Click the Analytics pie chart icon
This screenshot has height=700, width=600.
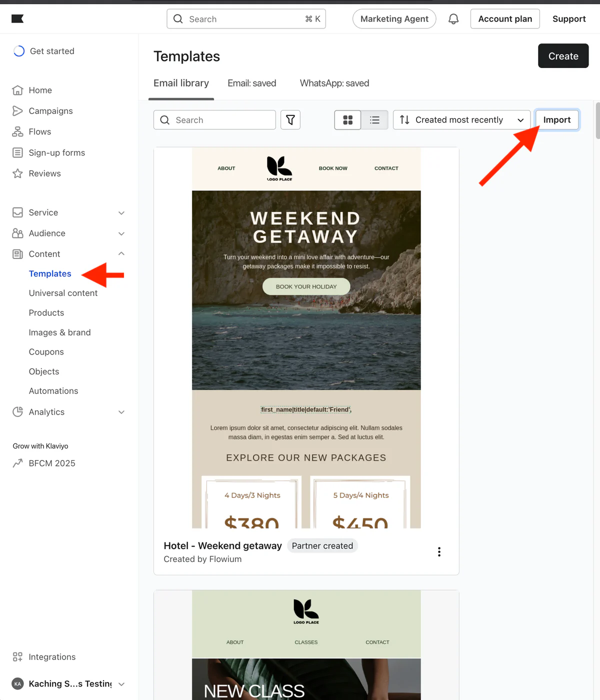point(17,412)
